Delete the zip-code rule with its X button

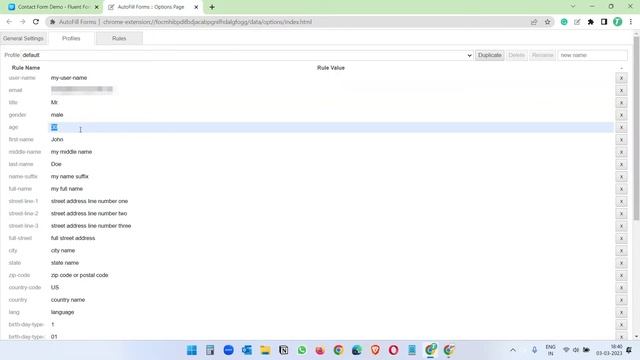point(621,276)
